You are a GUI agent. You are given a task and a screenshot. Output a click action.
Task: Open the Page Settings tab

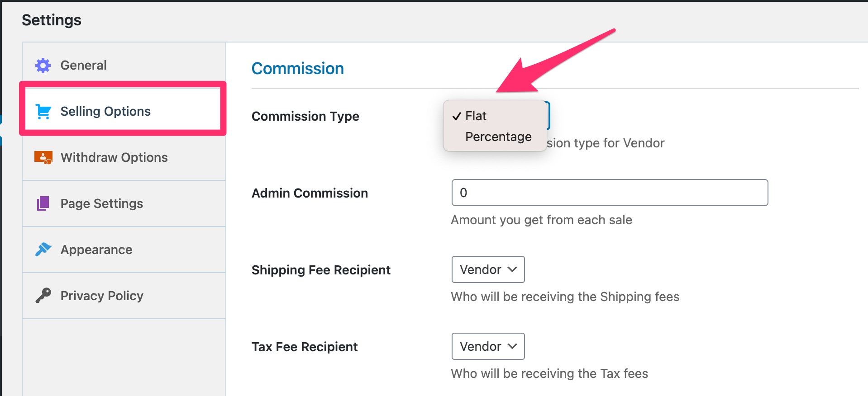pos(102,204)
